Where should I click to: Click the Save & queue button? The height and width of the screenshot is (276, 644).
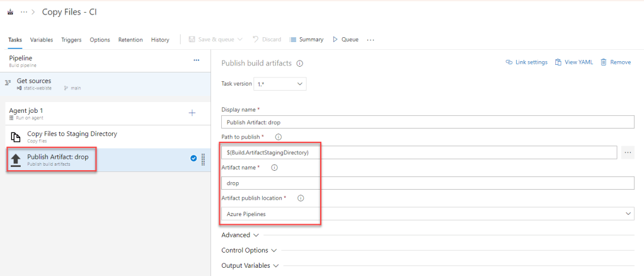coord(212,40)
